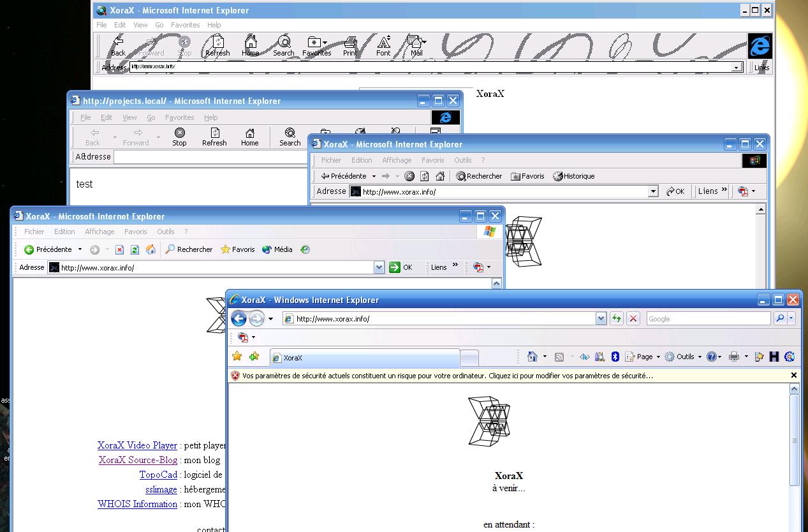Click the Média toolbar button
Image resolution: width=808 pixels, height=532 pixels.
pyautogui.click(x=277, y=249)
